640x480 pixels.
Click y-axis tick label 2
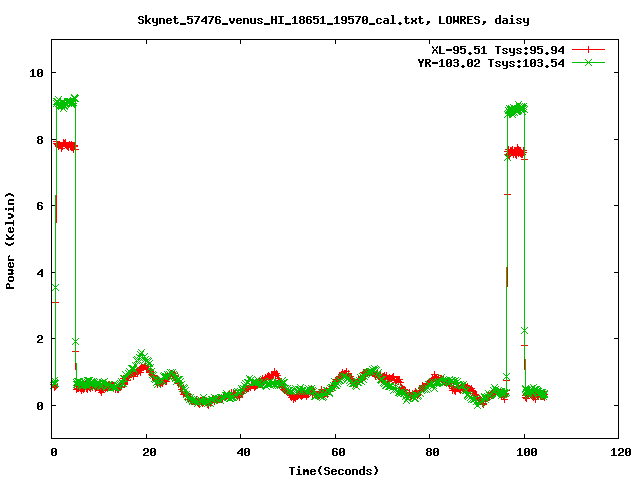[x=40, y=339]
